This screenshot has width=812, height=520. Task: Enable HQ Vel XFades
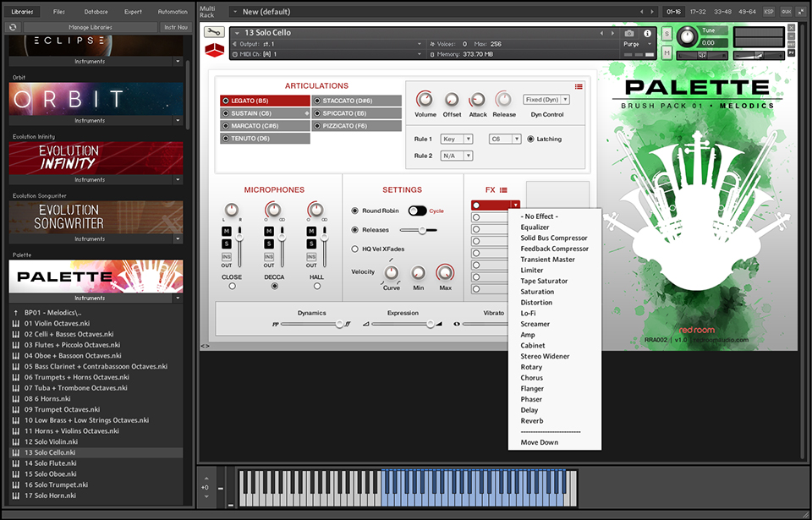tap(354, 249)
